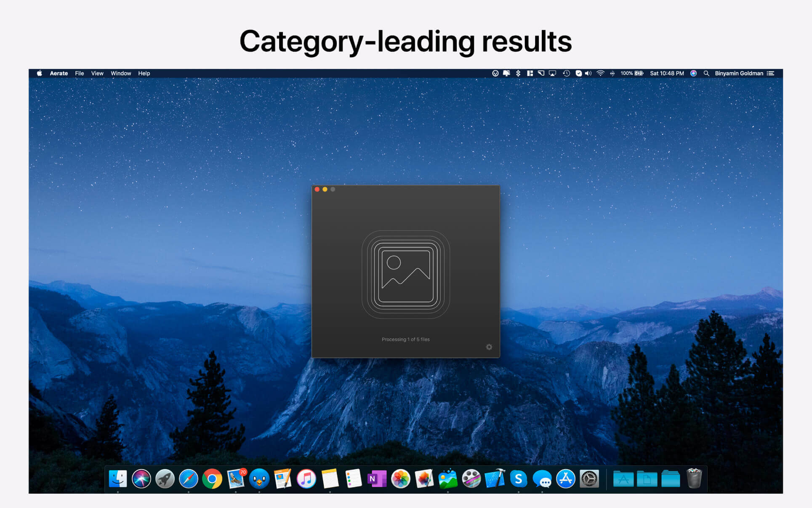The height and width of the screenshot is (508, 812).
Task: Open the Photos app in dock
Action: point(400,479)
